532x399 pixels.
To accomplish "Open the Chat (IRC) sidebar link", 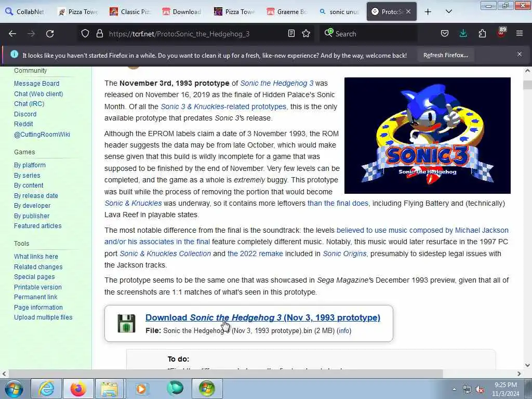I will 29,104.
